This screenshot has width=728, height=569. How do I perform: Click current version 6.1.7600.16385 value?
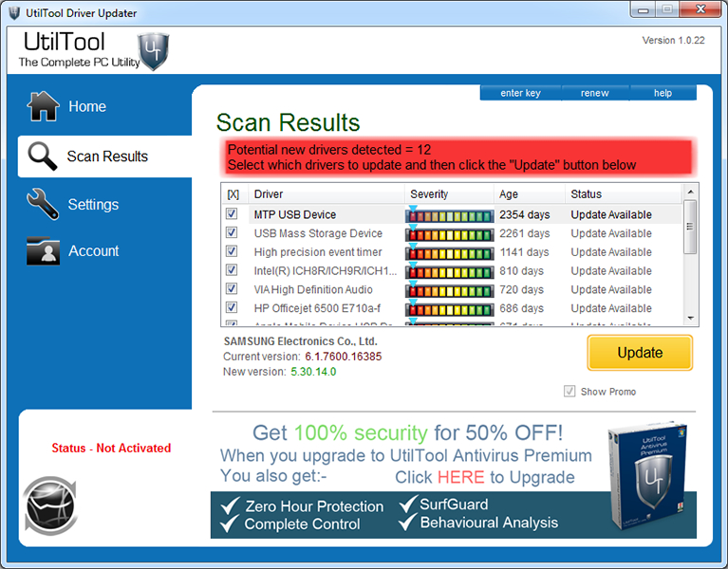[x=343, y=357]
